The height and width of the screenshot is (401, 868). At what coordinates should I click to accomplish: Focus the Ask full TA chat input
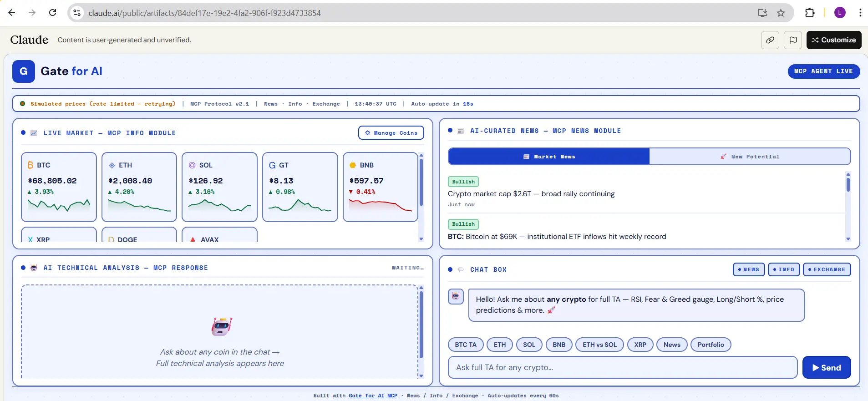(623, 367)
